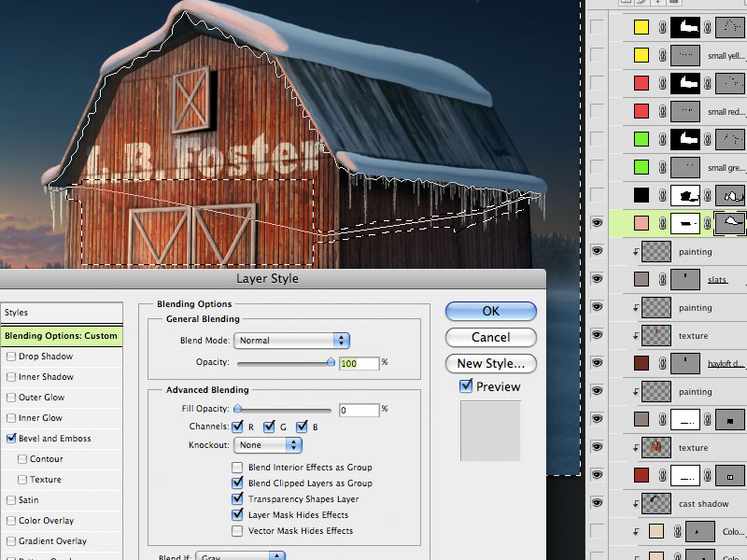Open the Blend If dropdown showing Gray
The width and height of the screenshot is (747, 560).
241,556
